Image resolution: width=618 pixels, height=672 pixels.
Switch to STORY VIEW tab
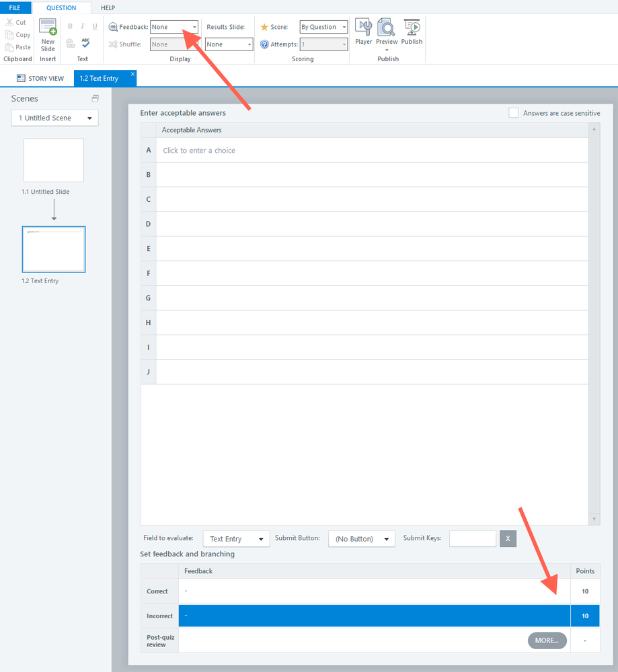click(x=40, y=78)
